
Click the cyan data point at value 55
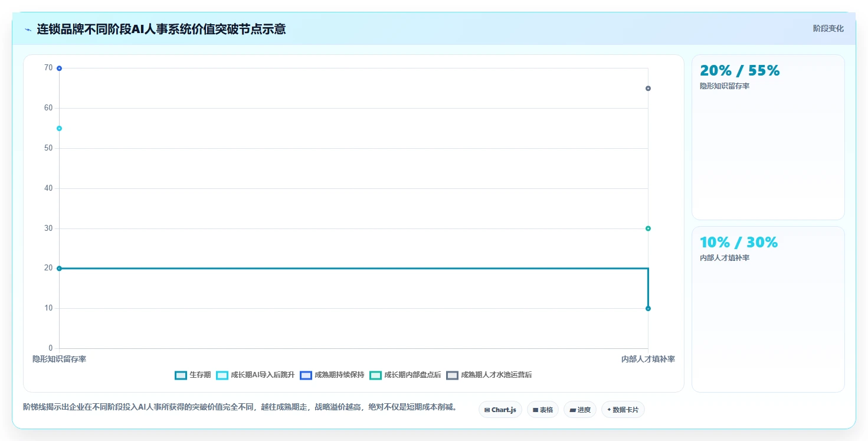[59, 128]
